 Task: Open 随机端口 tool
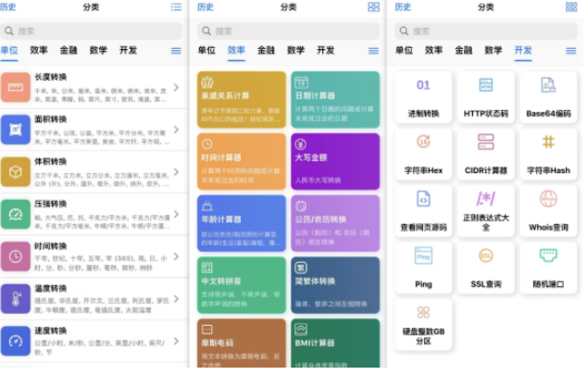pyautogui.click(x=548, y=268)
